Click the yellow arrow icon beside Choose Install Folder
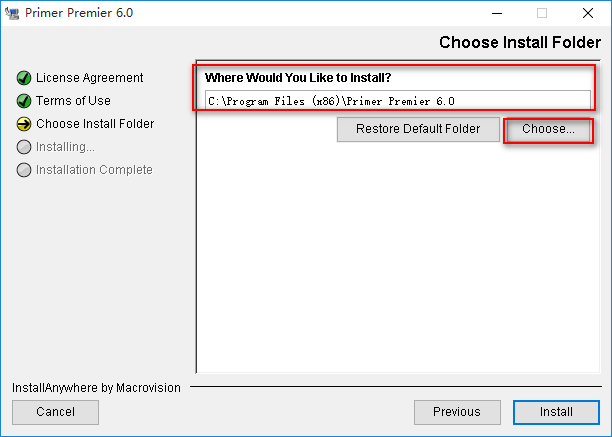 click(x=24, y=124)
